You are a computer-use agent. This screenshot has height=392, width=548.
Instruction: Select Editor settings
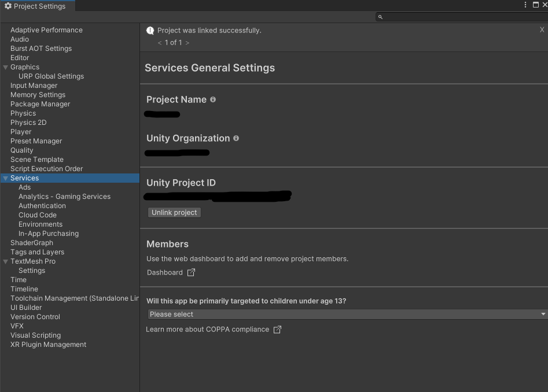pos(20,58)
